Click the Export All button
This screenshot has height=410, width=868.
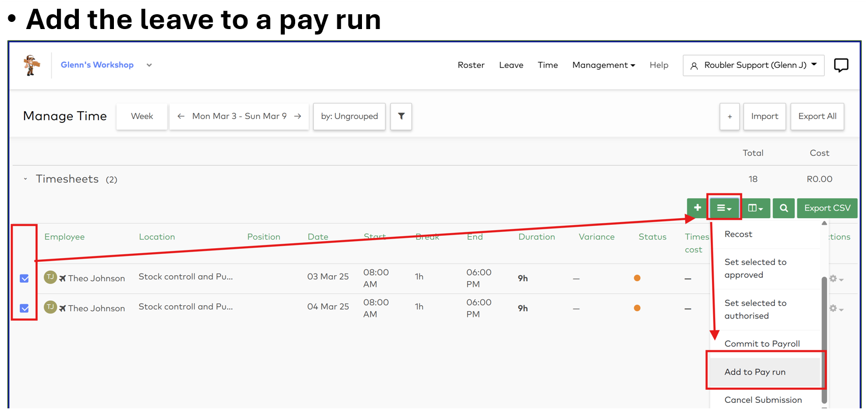coord(817,116)
